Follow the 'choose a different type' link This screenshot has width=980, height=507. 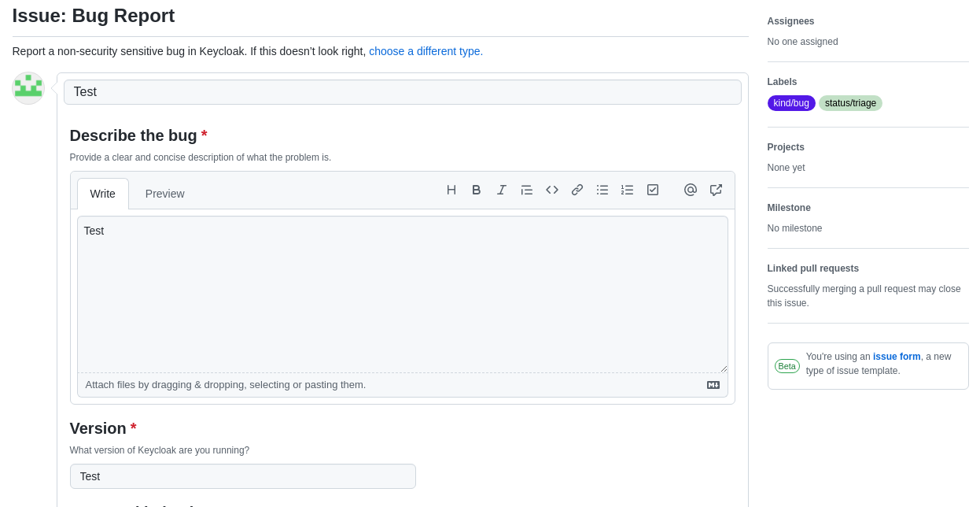[x=426, y=51]
